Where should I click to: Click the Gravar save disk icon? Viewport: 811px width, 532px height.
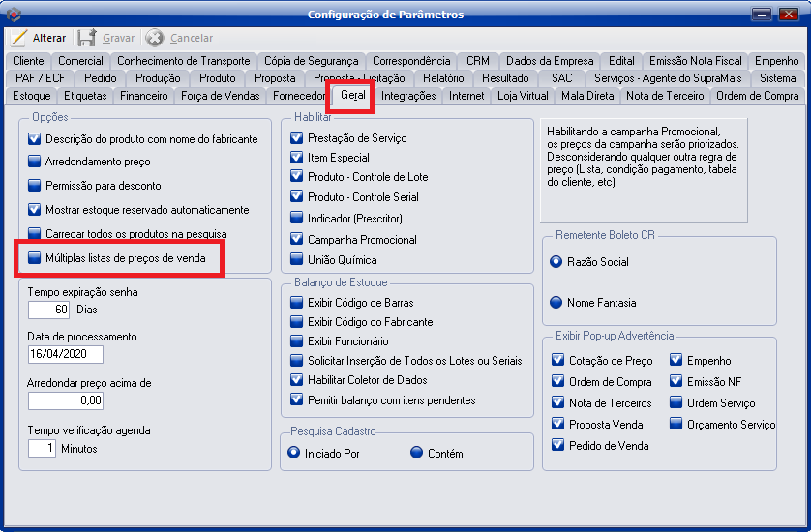(87, 38)
